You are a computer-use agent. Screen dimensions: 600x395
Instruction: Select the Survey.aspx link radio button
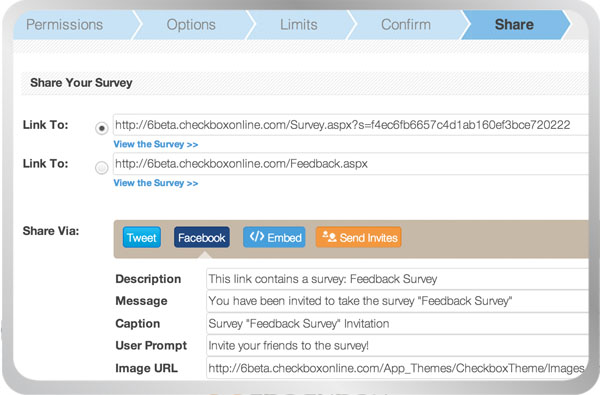point(101,128)
